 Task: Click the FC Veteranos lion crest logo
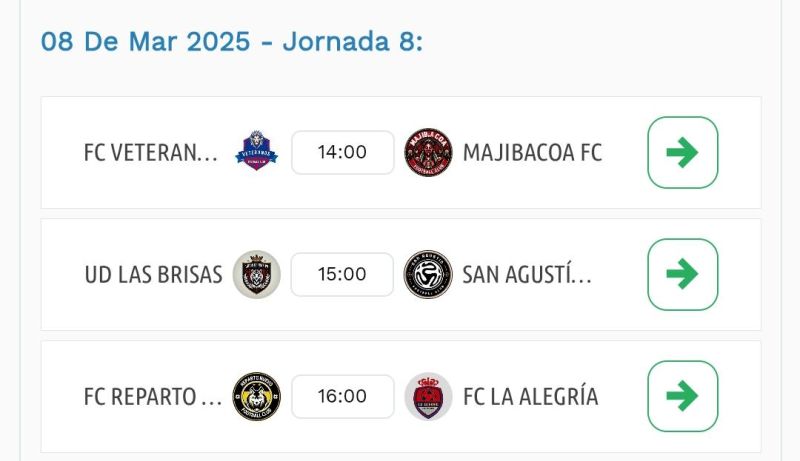tap(256, 153)
